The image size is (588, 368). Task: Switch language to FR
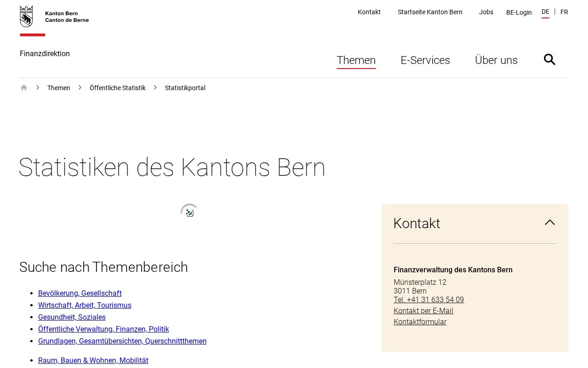[x=564, y=12]
